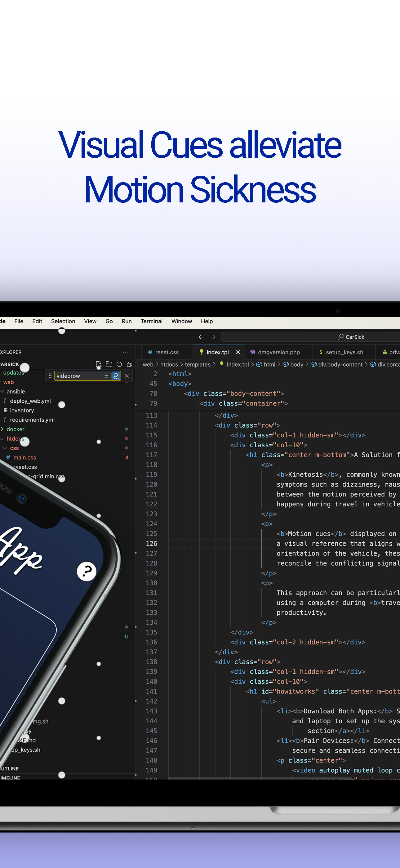Open the Terminal menu

click(x=152, y=321)
